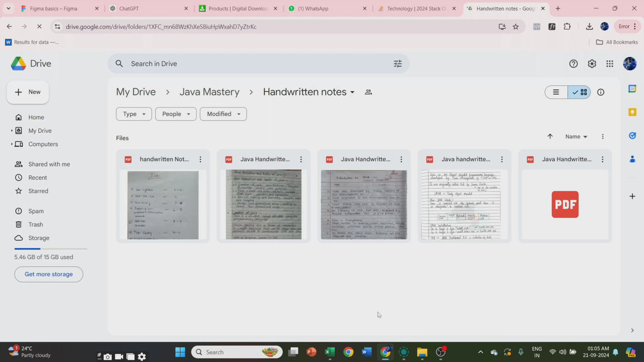
Task: Expand the Type filter dropdown
Action: (133, 114)
